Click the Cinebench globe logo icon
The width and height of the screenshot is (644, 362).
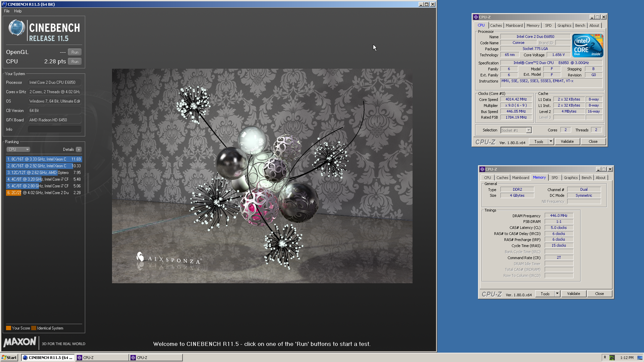[16, 28]
